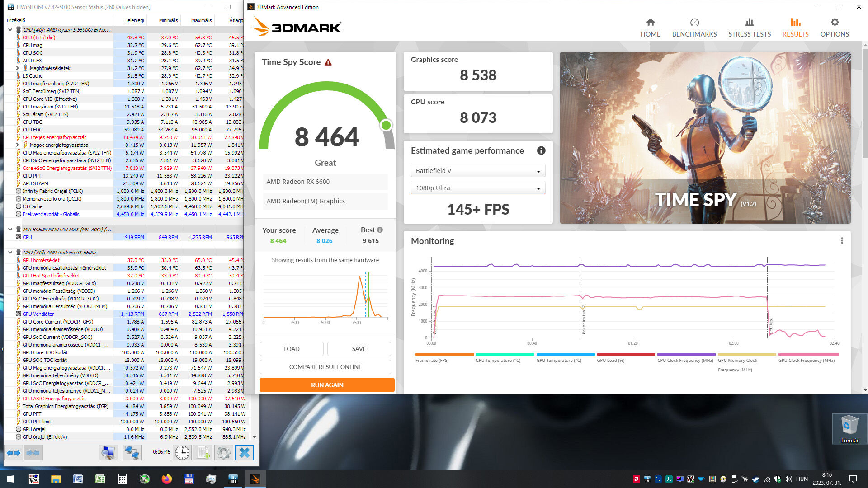
Task: Click COMPARE RESULT ONLINE
Action: tap(325, 367)
